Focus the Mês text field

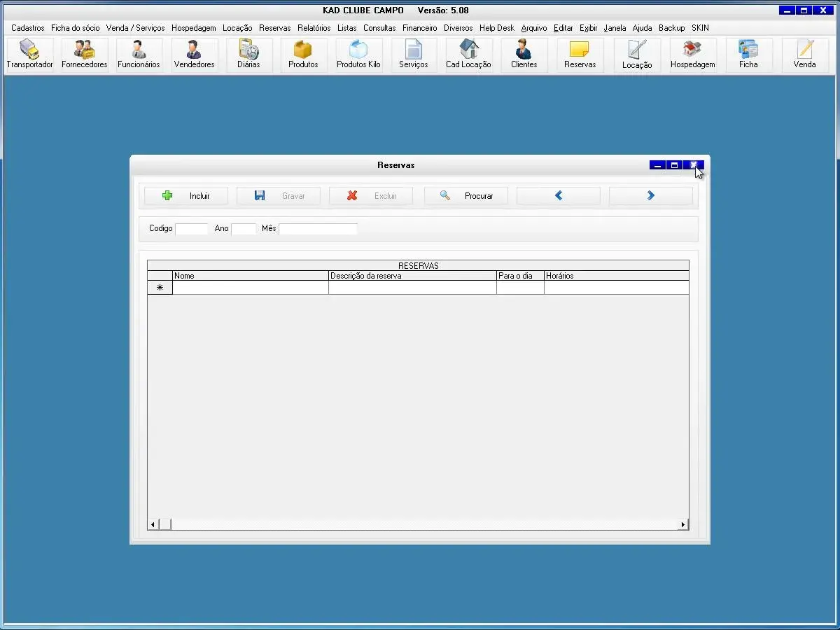click(x=318, y=229)
